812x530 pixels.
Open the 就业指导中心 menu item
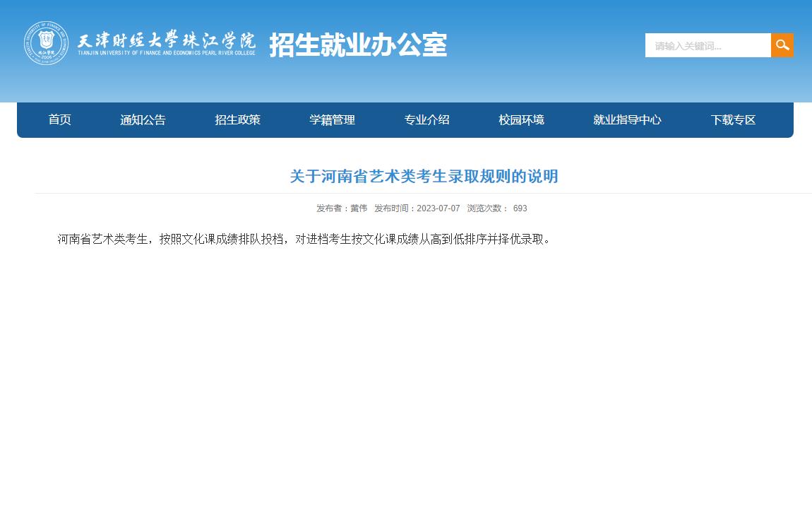pos(627,119)
